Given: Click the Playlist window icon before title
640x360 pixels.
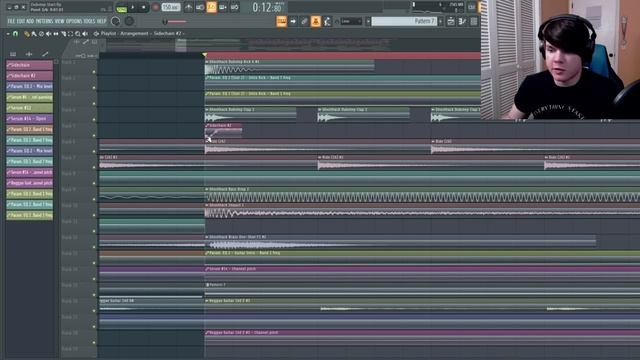Looking at the screenshot, I should tap(96, 33).
